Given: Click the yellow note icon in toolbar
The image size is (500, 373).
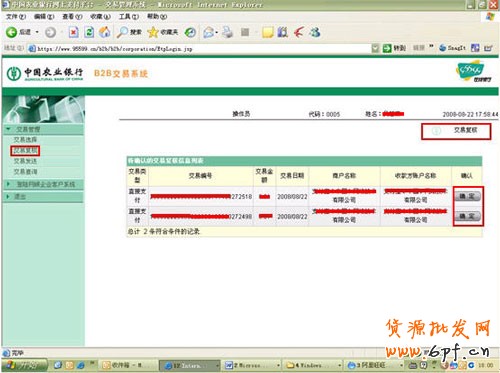Looking at the screenshot, I should pos(267,32).
